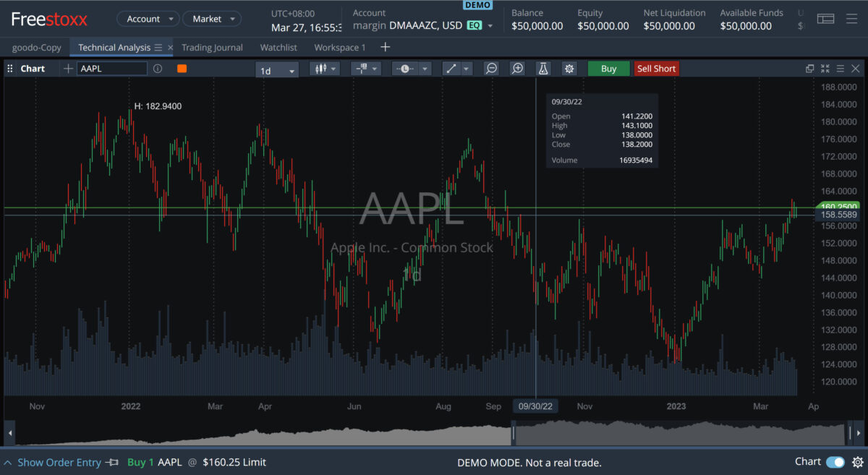Click the Net Liquidation $50,000.00 value
The width and height of the screenshot is (868, 475).
click(669, 26)
